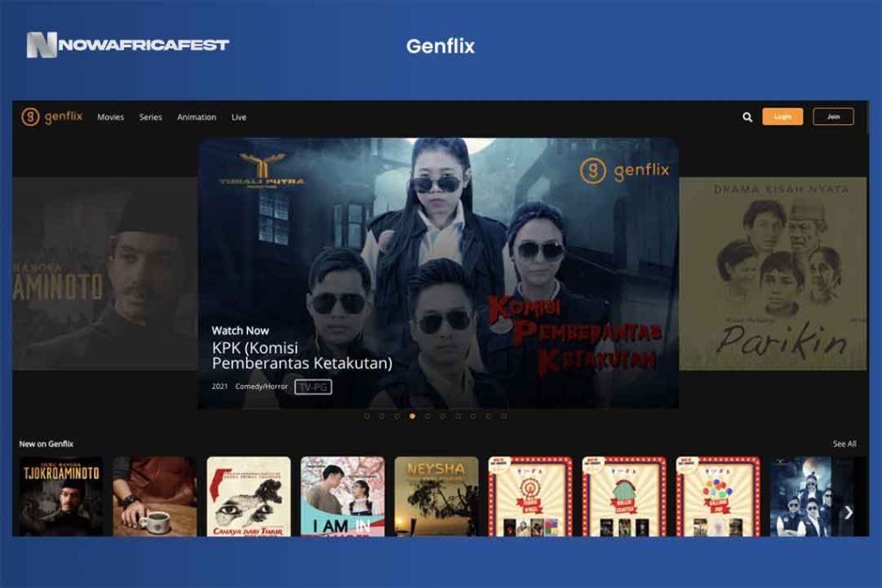
Task: Select the seventh carousel dot
Action: point(458,416)
